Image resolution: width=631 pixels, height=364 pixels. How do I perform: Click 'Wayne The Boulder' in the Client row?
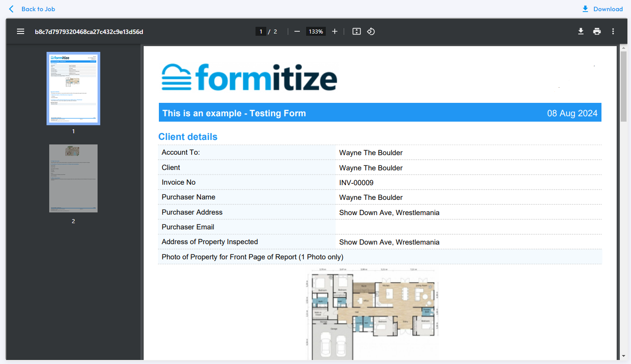371,168
